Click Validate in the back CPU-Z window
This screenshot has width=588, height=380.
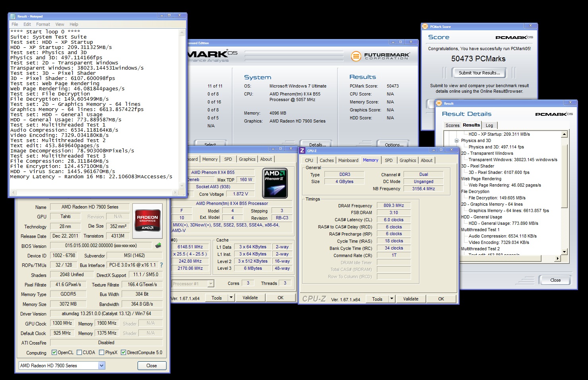(250, 298)
